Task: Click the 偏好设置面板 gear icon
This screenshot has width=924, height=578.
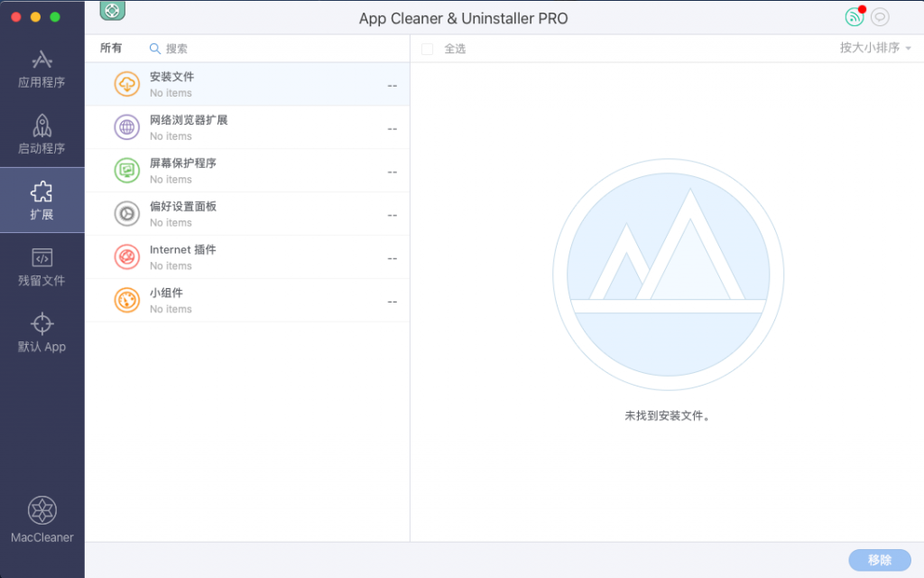Action: pyautogui.click(x=126, y=213)
